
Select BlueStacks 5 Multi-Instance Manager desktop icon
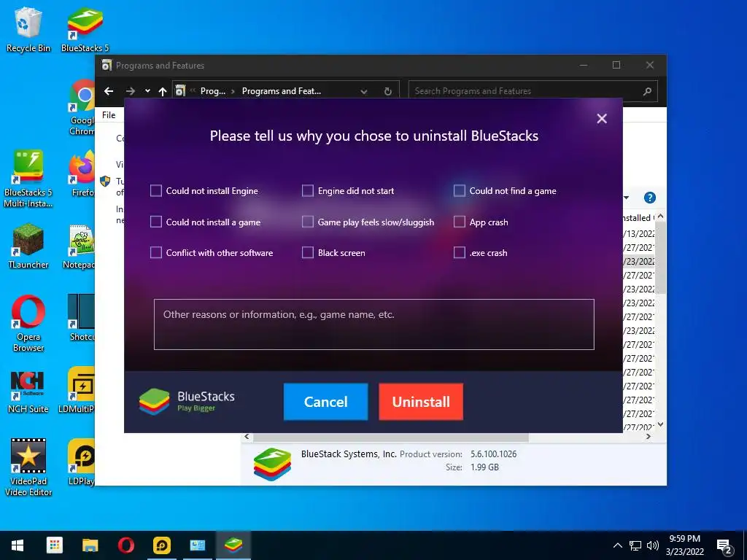tap(28, 179)
